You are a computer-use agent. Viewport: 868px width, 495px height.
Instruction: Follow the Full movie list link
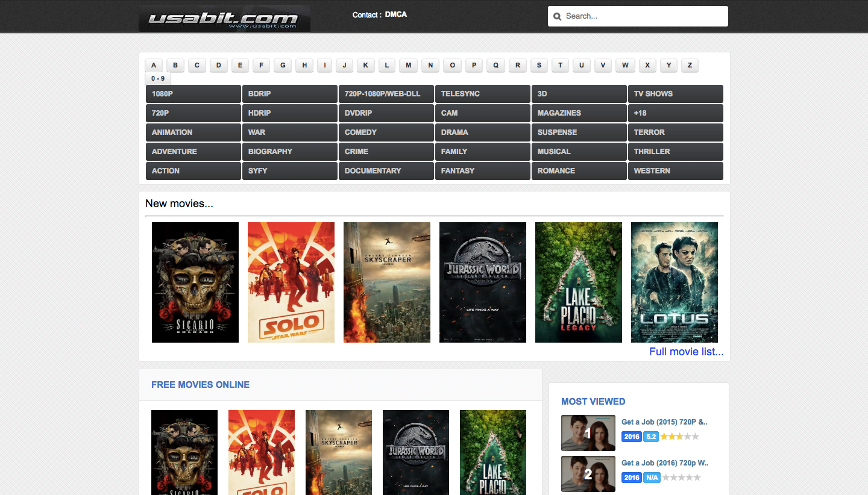[687, 352]
